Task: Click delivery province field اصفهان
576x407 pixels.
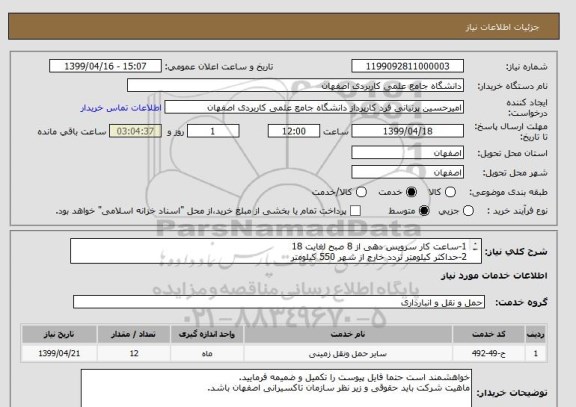Action: click(407, 153)
